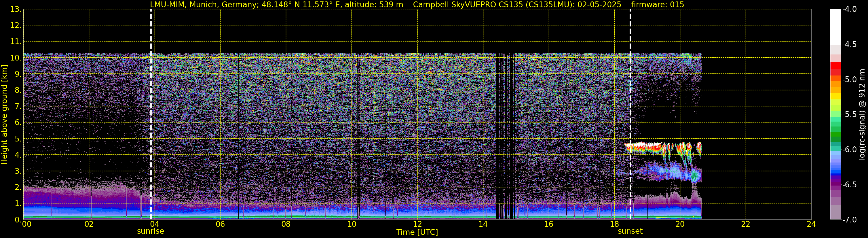Click the height axis tick label '2.'
This screenshot has width=868, height=238.
point(18,188)
